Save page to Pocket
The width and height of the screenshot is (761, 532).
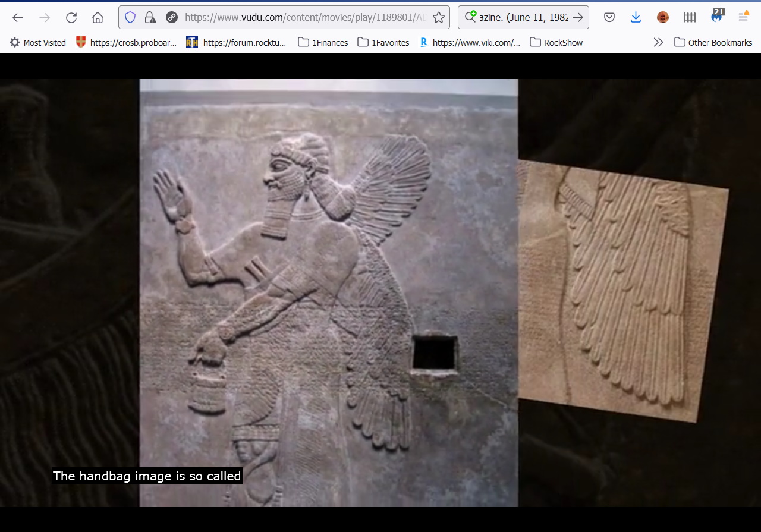pos(609,18)
